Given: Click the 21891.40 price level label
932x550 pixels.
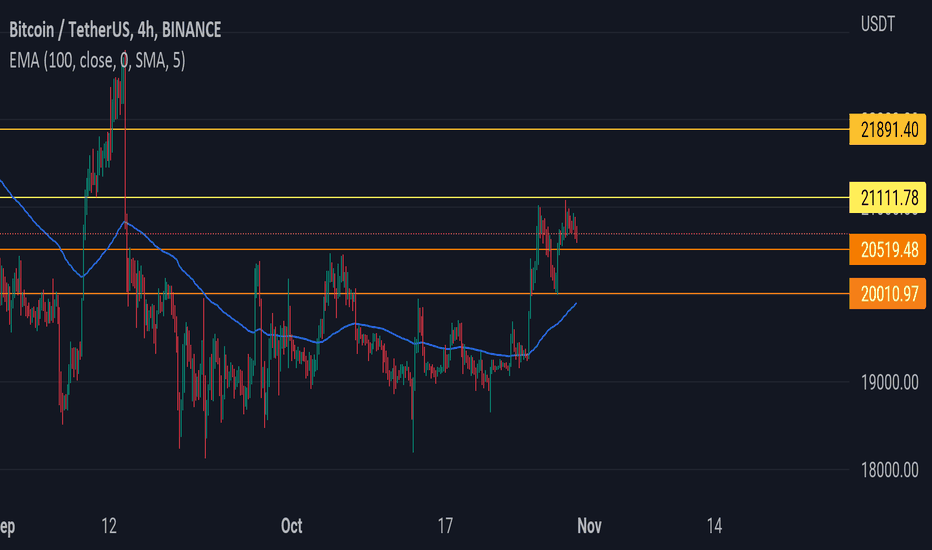Looking at the screenshot, I should pos(887,129).
